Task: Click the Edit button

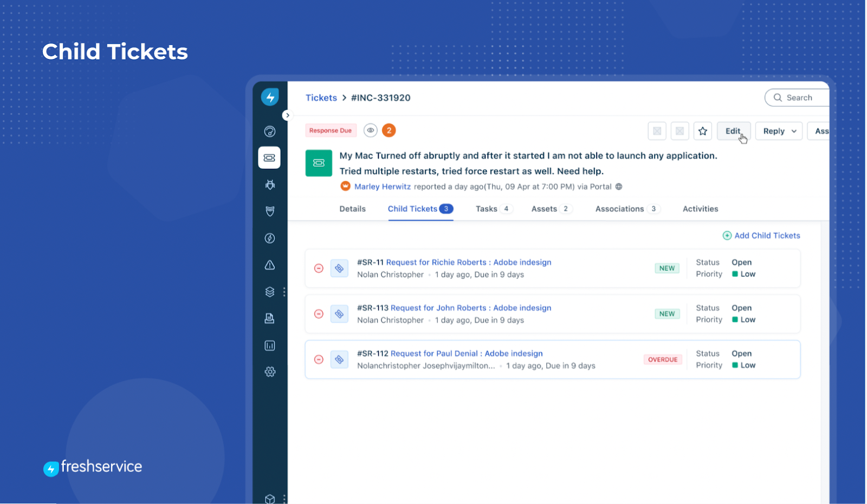Action: pos(734,131)
